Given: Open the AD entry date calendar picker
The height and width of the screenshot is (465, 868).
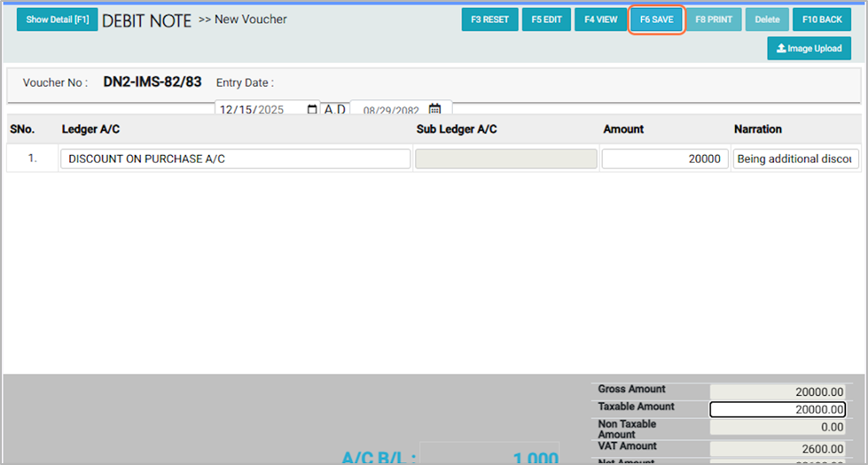Looking at the screenshot, I should click(x=311, y=111).
